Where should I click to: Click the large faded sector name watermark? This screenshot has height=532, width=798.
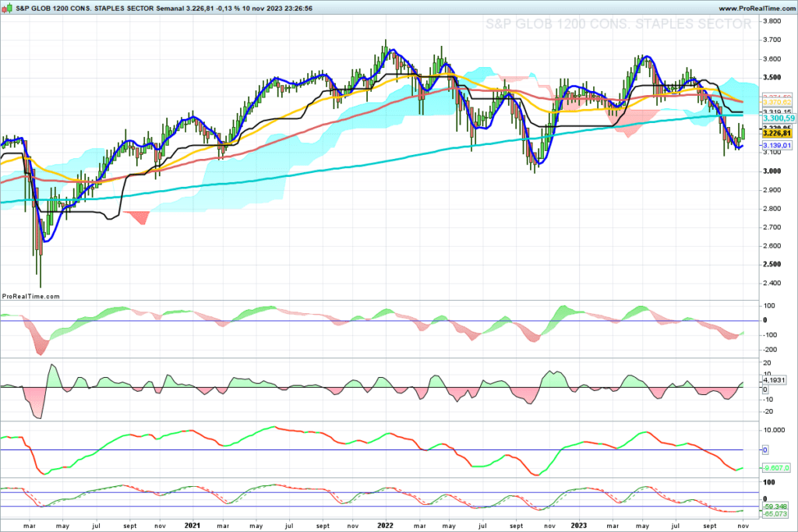[619, 24]
